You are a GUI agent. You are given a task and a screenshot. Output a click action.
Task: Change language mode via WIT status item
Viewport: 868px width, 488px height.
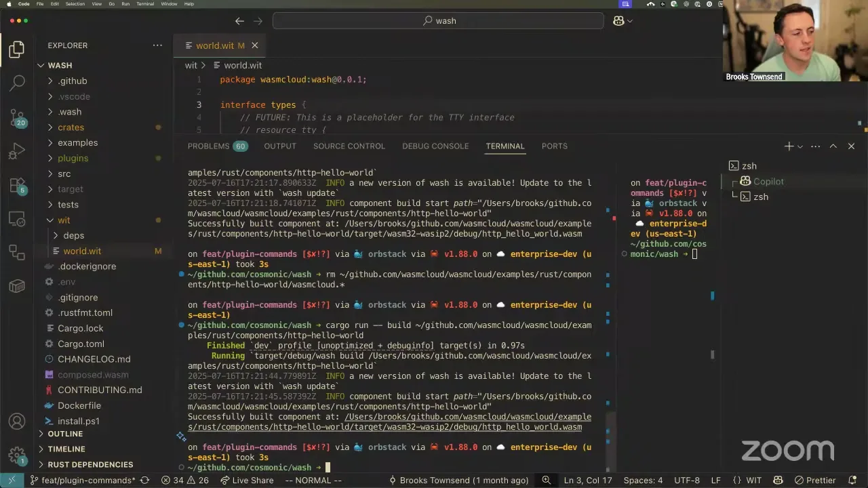[x=753, y=481]
